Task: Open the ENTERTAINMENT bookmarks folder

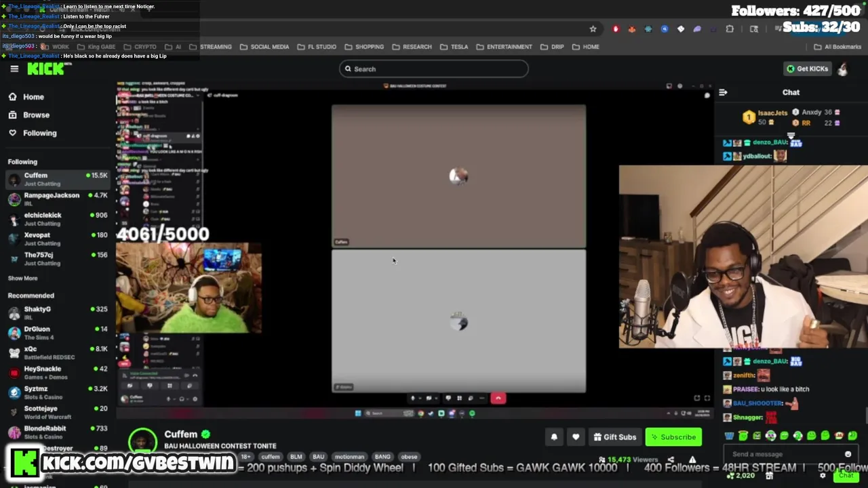Action: tap(504, 47)
